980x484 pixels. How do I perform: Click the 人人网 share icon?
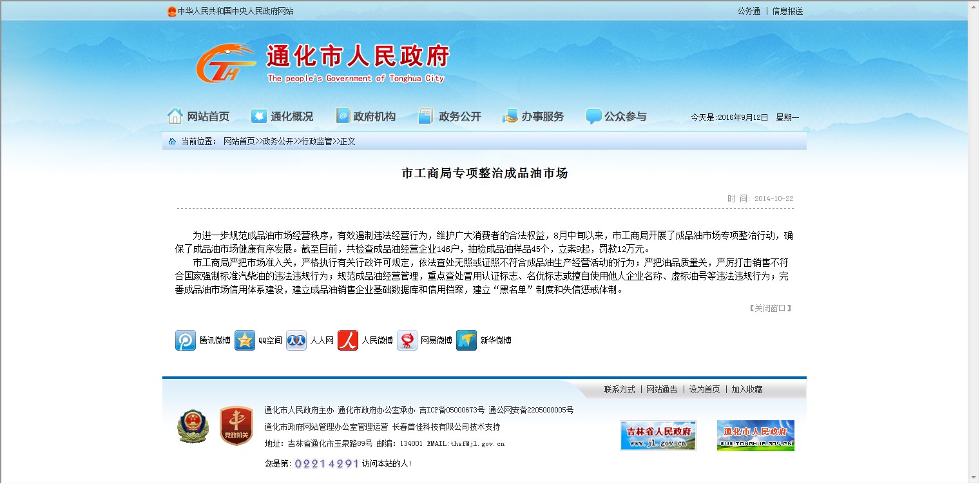pyautogui.click(x=296, y=340)
